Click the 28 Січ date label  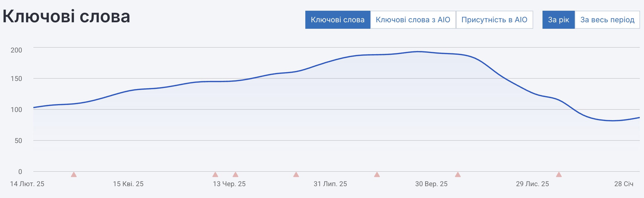(624, 184)
